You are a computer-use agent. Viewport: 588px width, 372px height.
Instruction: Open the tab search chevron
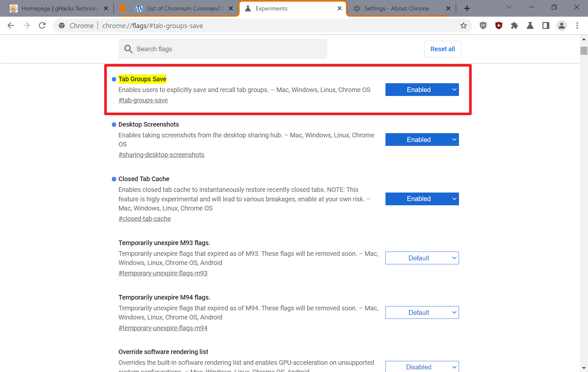(x=509, y=8)
